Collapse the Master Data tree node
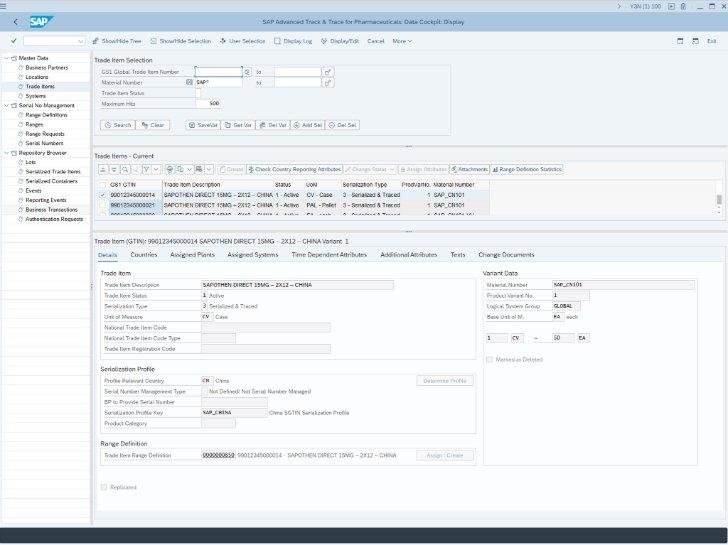Screen dimensions: 728x545 click(x=7, y=58)
